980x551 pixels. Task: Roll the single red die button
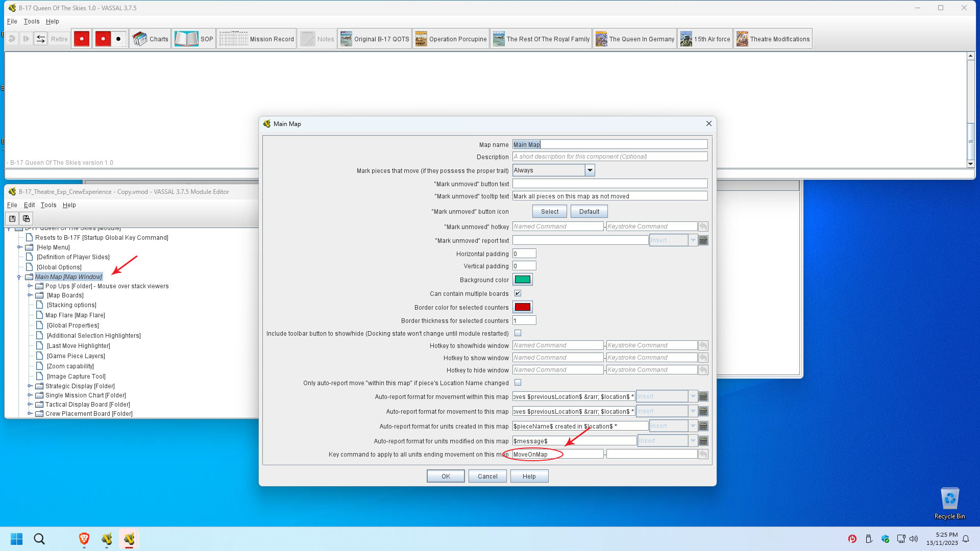pyautogui.click(x=82, y=39)
